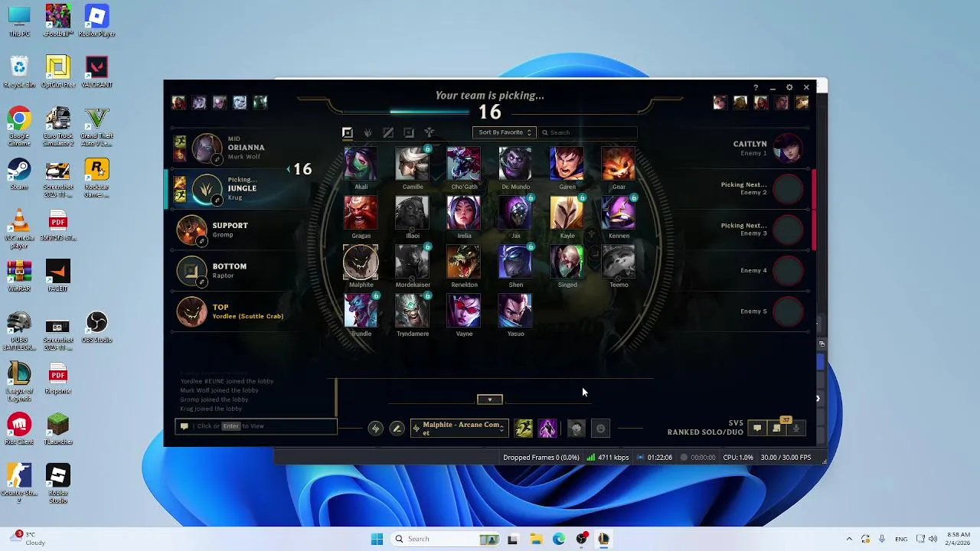Toggle the Top lane role filter

(347, 132)
